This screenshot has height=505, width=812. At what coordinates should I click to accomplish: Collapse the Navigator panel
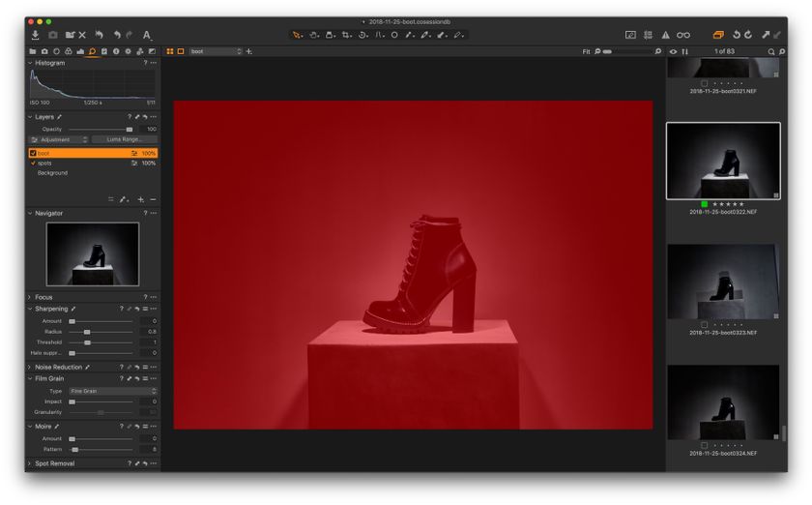click(x=30, y=213)
